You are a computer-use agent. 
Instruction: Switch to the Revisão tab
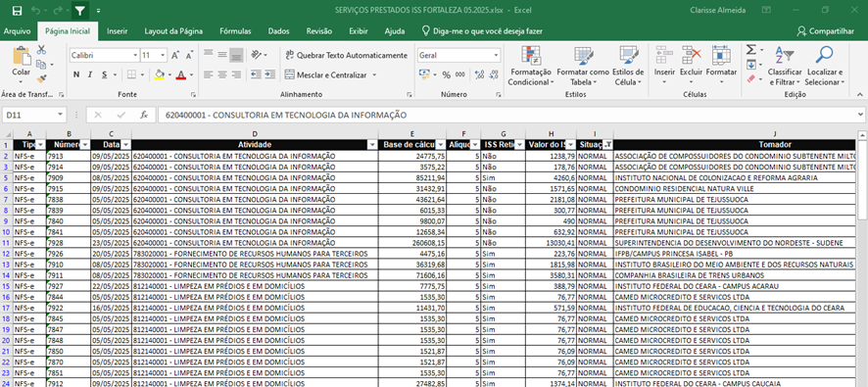tap(319, 31)
